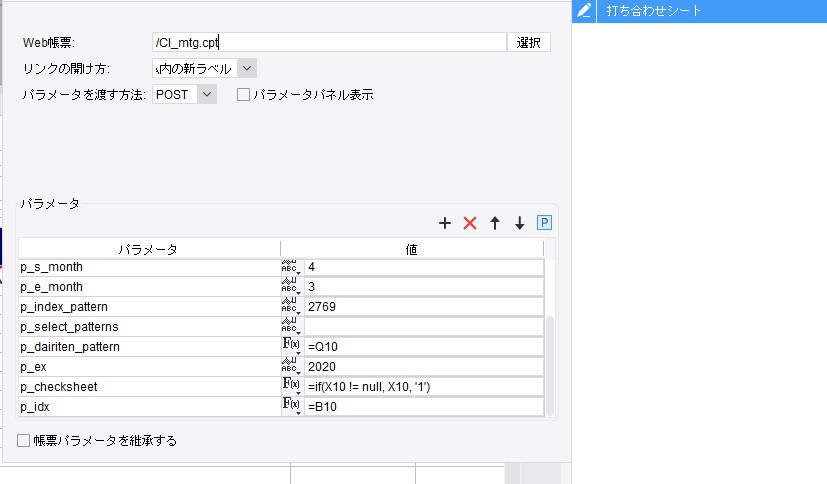Click 選択 button for Web帳票
827x484 pixels.
(528, 42)
